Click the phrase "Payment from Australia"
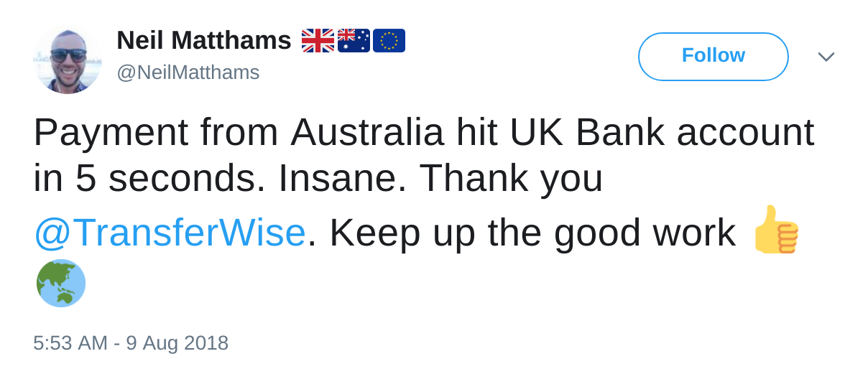 [x=239, y=132]
